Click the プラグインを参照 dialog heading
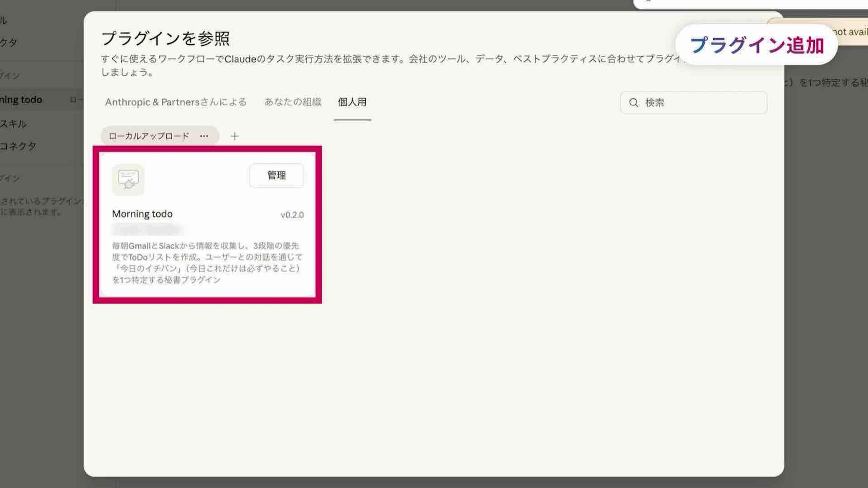868x488 pixels. tap(165, 38)
